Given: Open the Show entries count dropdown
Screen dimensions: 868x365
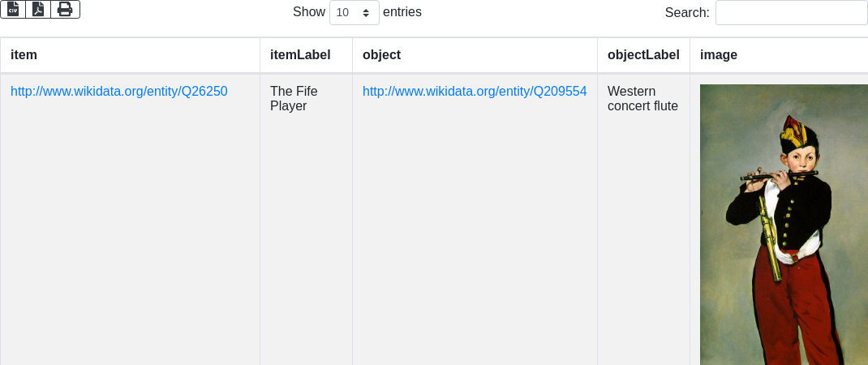Looking at the screenshot, I should [355, 13].
